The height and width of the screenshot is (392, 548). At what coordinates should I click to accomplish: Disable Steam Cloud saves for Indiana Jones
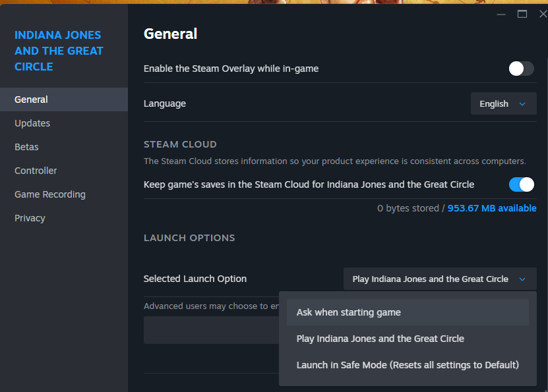[x=521, y=184]
